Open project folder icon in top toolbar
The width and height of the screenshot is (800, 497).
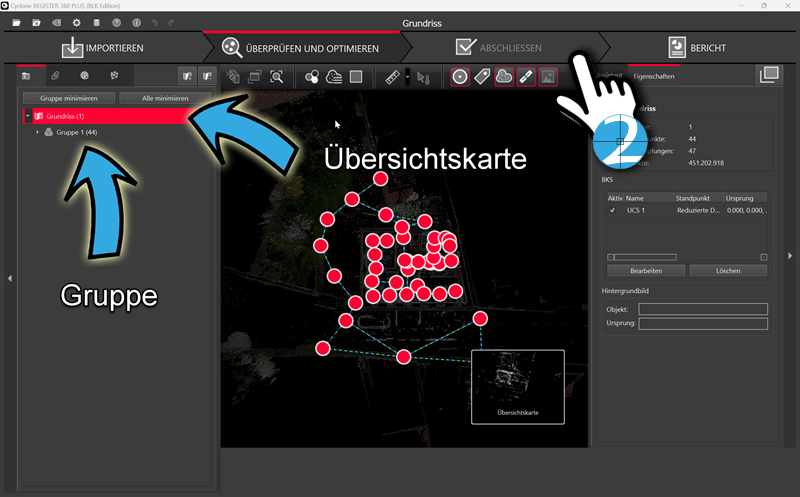coord(16,23)
